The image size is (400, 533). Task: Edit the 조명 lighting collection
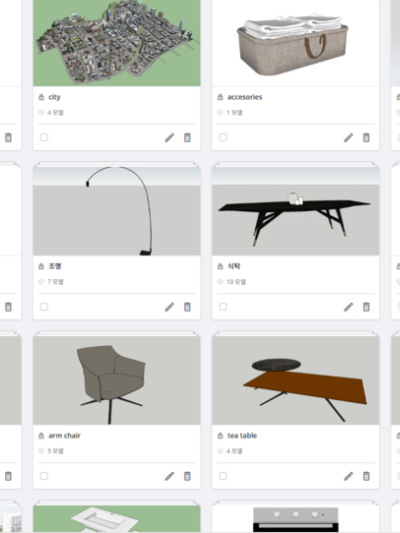169,307
